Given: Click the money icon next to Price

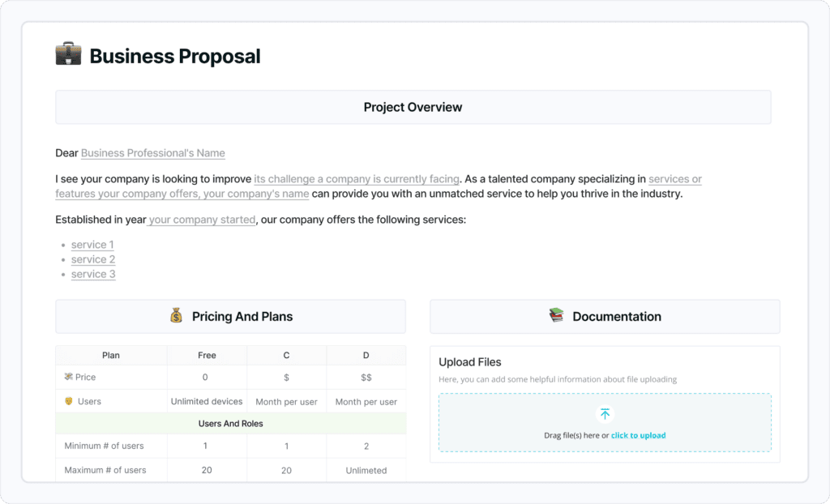Looking at the screenshot, I should pos(69,377).
